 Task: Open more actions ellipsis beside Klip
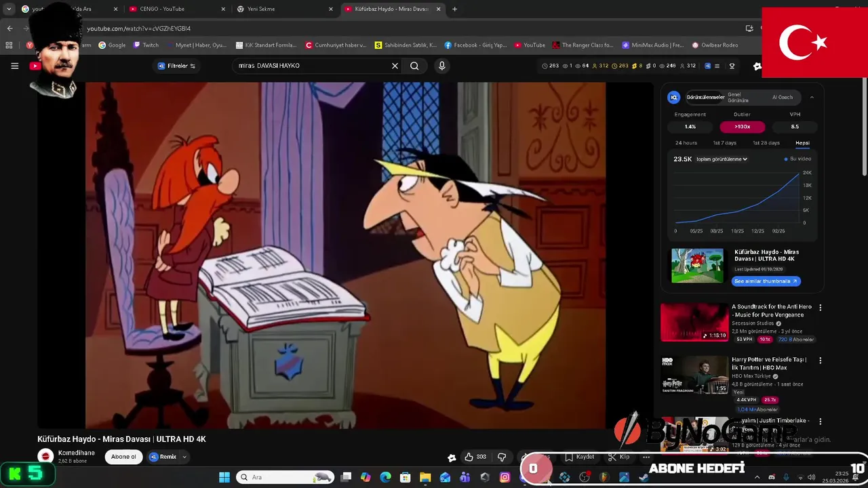point(646,457)
